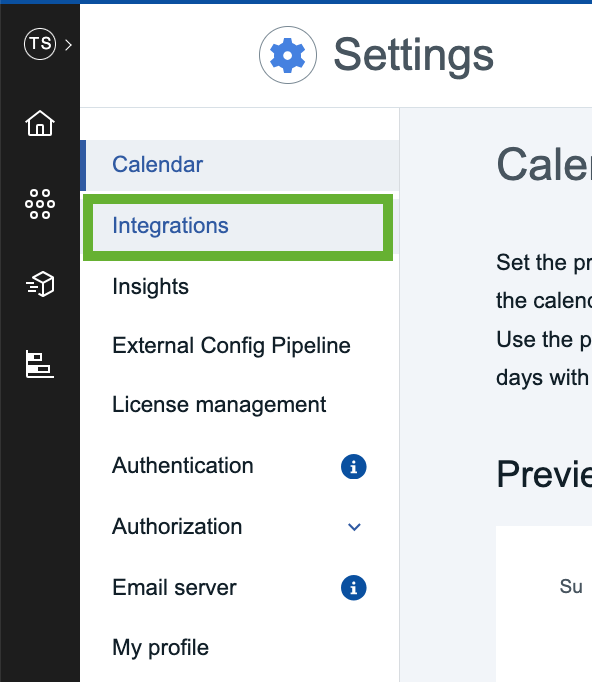Click the Email server info icon

(x=354, y=588)
